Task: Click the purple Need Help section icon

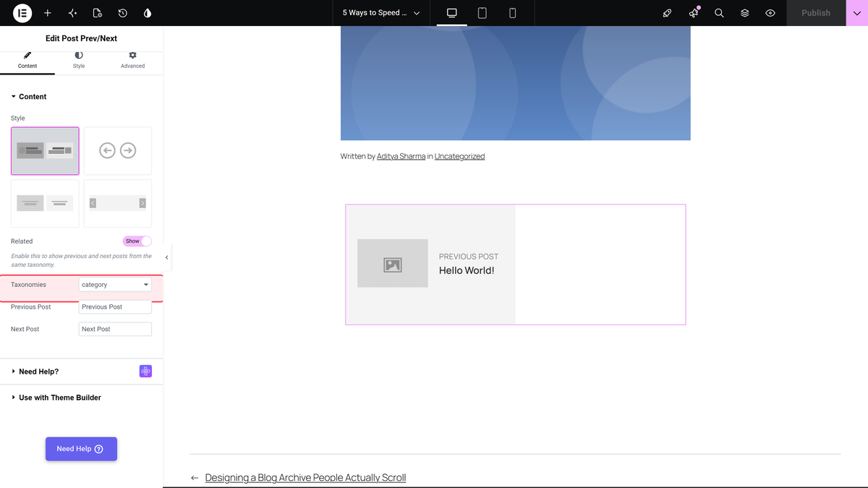Action: (145, 372)
